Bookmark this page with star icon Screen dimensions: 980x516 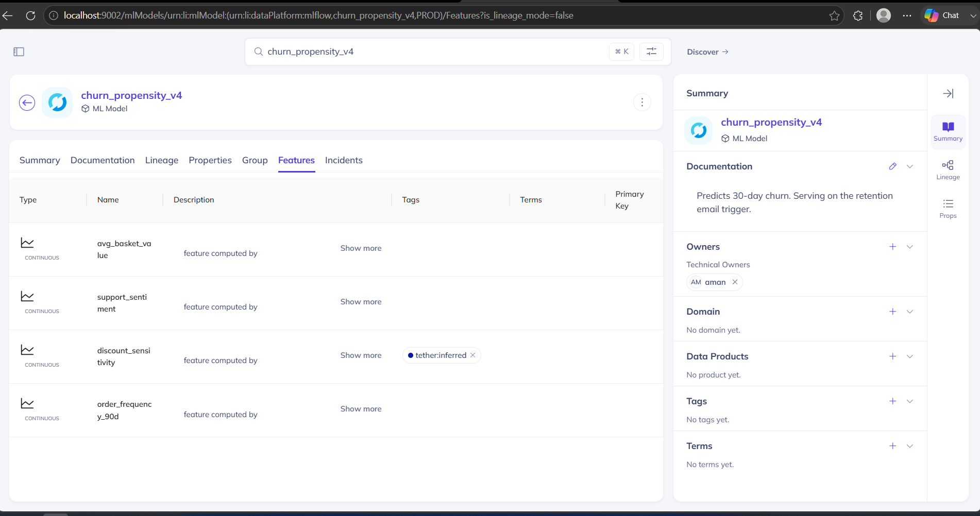[835, 15]
